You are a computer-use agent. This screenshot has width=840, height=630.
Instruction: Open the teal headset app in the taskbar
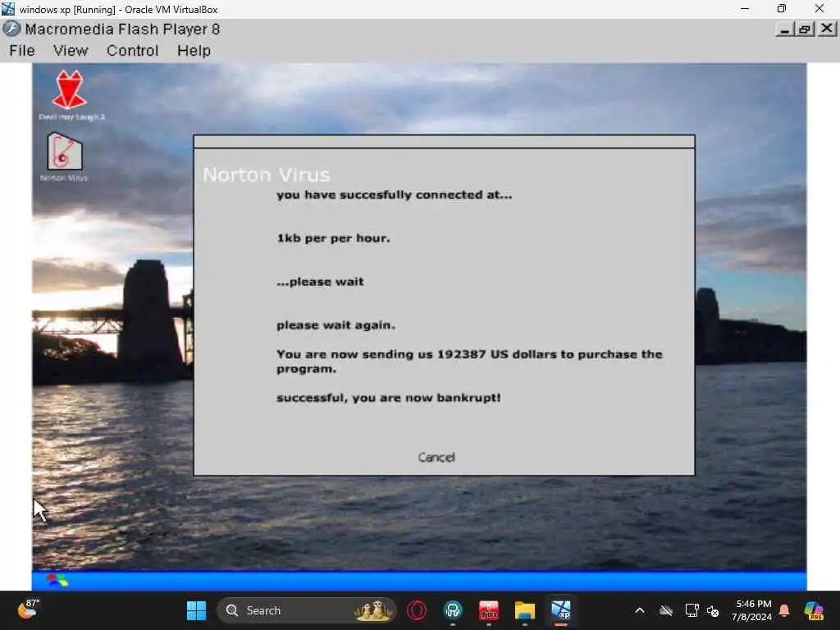coord(453,610)
